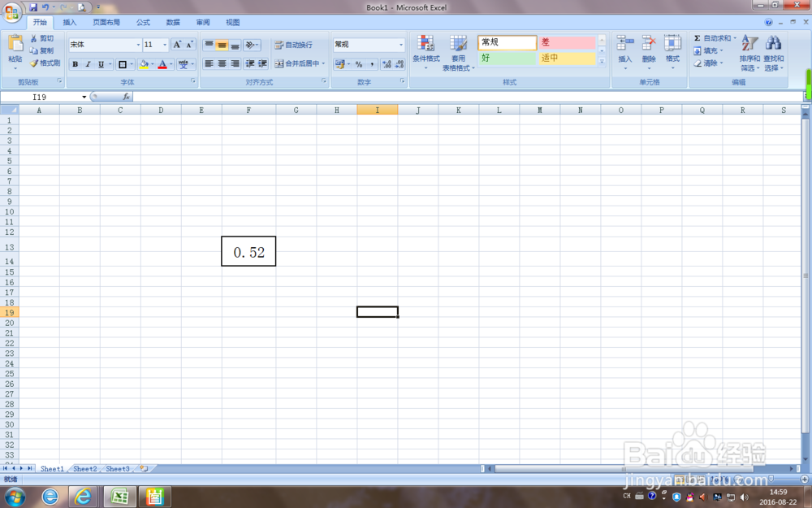Click the insert function fx icon
812x508 pixels.
tap(126, 97)
